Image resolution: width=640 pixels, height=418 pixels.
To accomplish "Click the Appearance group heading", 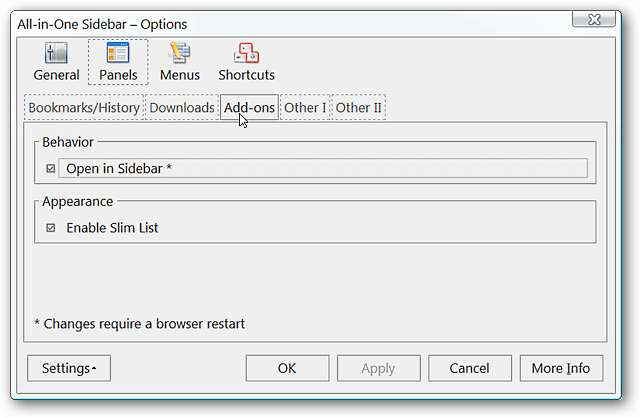I will tap(77, 201).
